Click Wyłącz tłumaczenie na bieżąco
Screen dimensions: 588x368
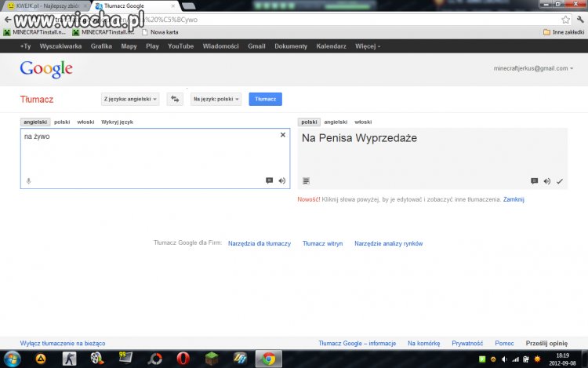coord(63,343)
